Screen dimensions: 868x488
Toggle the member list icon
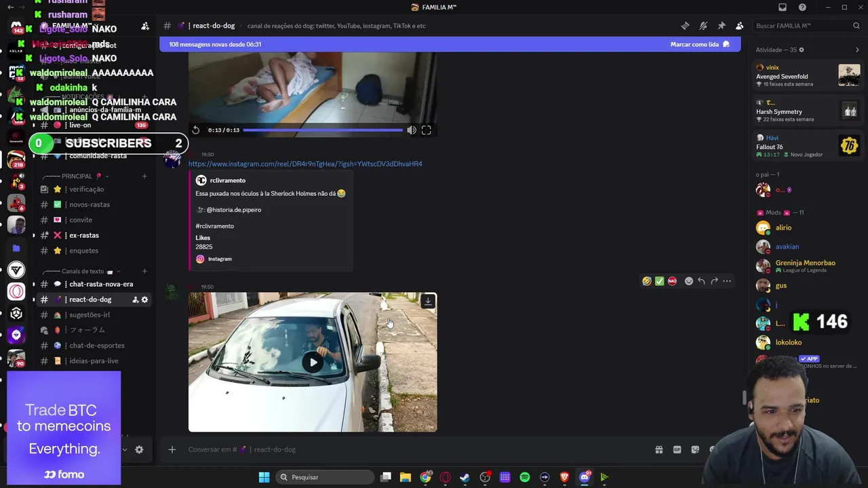740,26
